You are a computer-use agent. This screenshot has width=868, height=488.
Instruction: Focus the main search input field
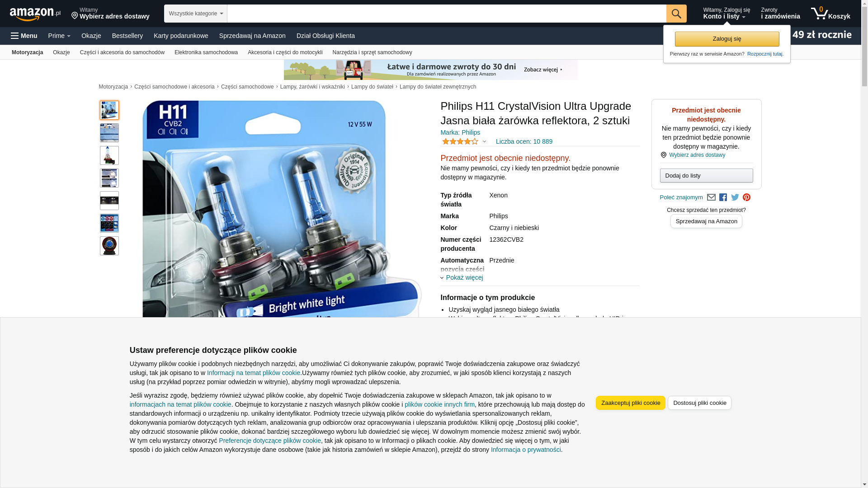(x=447, y=14)
